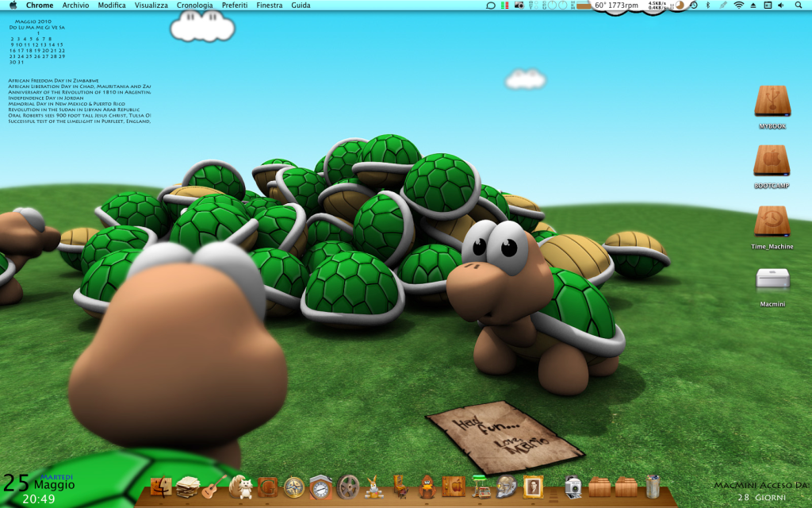Viewport: 812px width, 508px height.
Task: Select the BOOTCAMP drive icon
Action: pyautogui.click(x=772, y=160)
